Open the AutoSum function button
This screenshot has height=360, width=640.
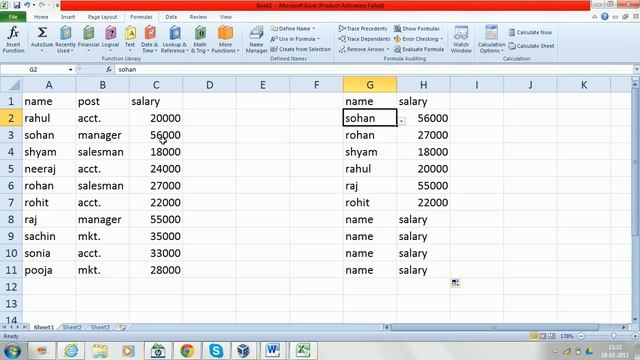[42, 39]
